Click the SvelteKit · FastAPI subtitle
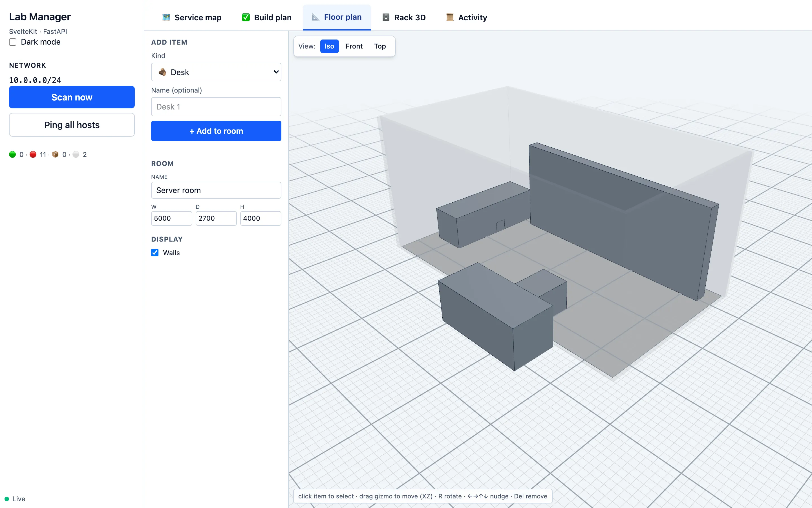812x508 pixels. (x=38, y=32)
